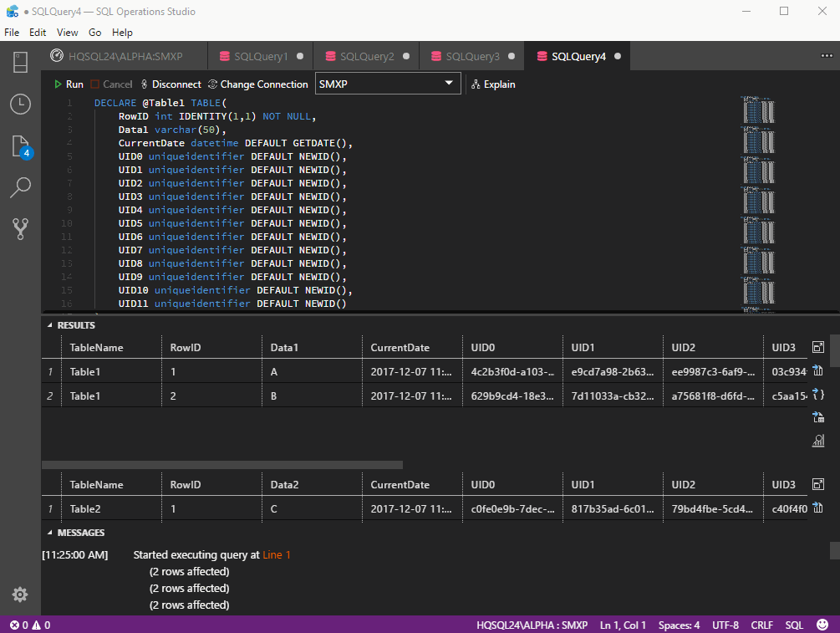This screenshot has width=840, height=633.
Task: Select cell 79bd4fbe-5cd4 in Table2 grid
Action: [x=712, y=508]
